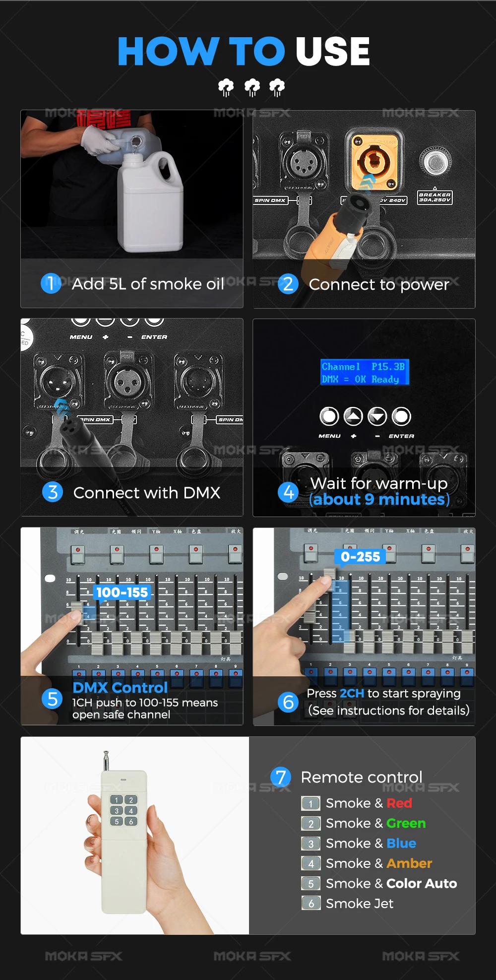The image size is (496, 980).
Task: Click the step 3 Connect with DMX badge
Action: point(53,492)
